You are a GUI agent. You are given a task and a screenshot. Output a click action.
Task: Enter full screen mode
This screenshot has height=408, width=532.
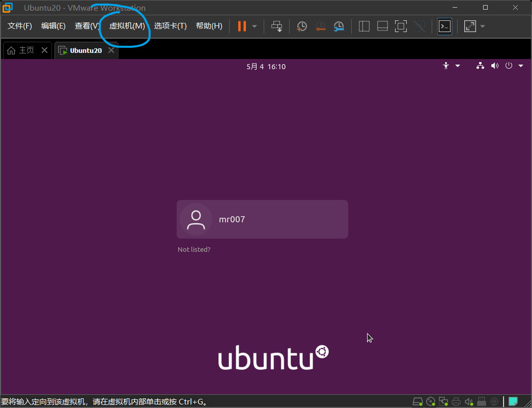[x=401, y=26]
